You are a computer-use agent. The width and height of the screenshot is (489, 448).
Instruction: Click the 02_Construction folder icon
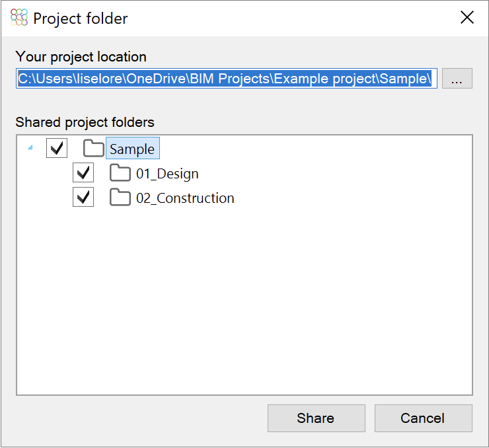click(120, 198)
